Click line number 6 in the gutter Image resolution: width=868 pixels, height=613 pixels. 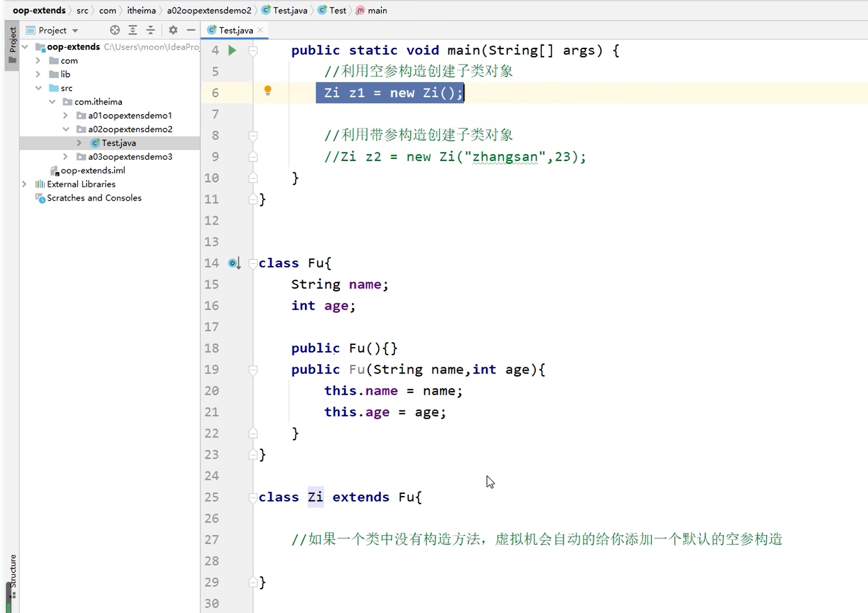pyautogui.click(x=215, y=92)
